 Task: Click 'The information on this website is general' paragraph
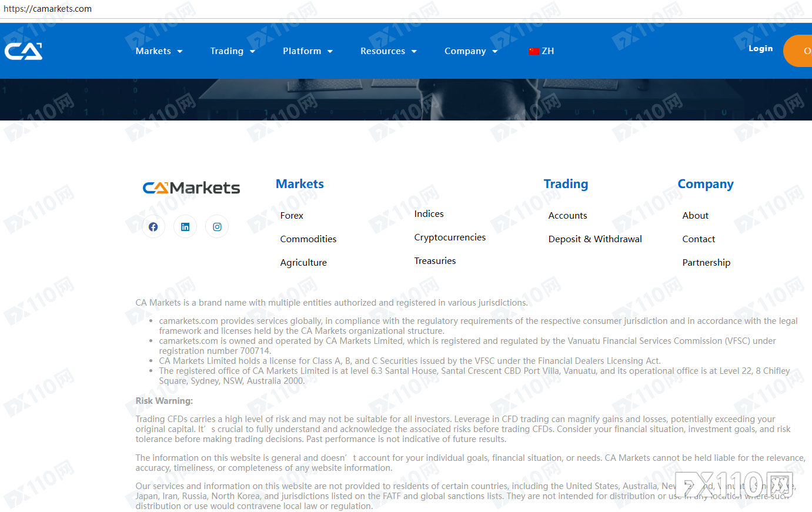pyautogui.click(x=470, y=463)
